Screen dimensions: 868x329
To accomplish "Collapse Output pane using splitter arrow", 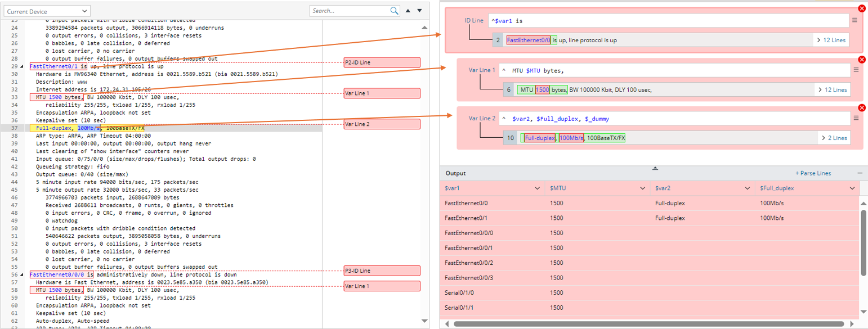I will 655,168.
